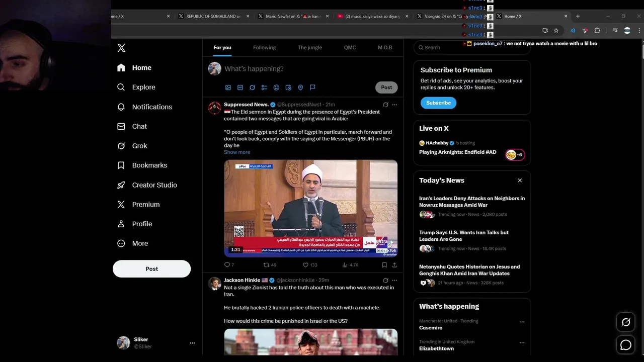Click the Grok icon on the Suppressed News post

coord(385,105)
